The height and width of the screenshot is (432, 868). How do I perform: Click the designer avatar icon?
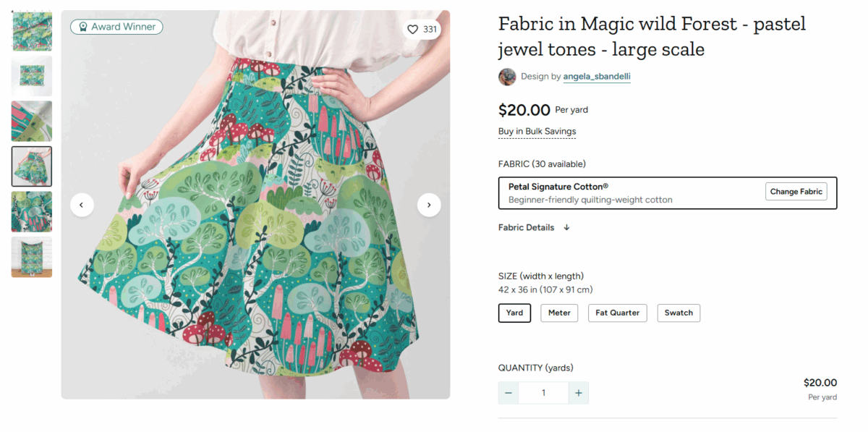click(507, 77)
